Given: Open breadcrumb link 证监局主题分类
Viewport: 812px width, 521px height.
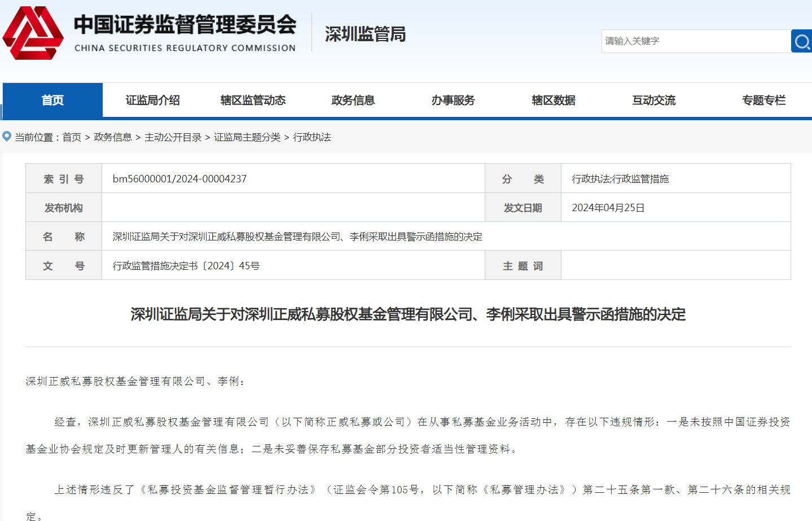Looking at the screenshot, I should click(247, 137).
